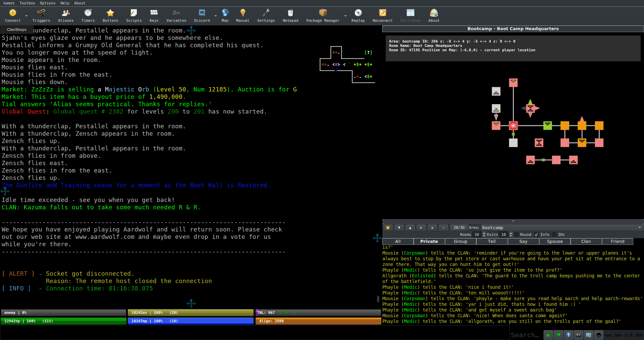
Task: Enable the IDs checkbox
Action: click(554, 234)
